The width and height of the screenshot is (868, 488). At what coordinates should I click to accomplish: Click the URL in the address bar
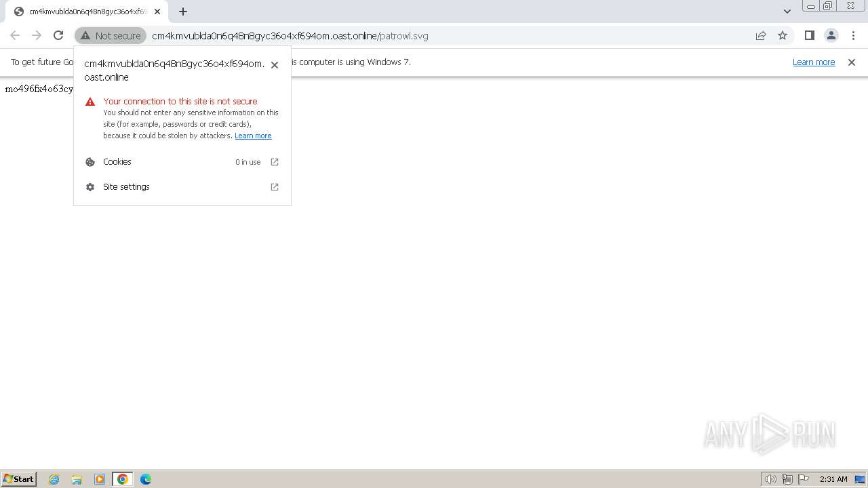coord(290,36)
